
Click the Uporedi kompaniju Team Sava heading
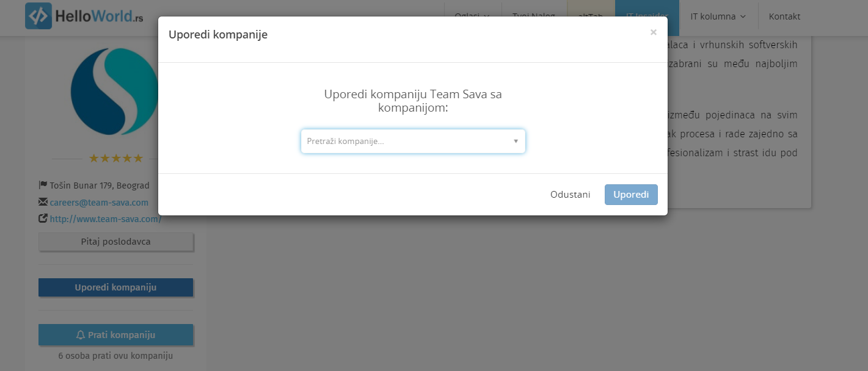(413, 101)
